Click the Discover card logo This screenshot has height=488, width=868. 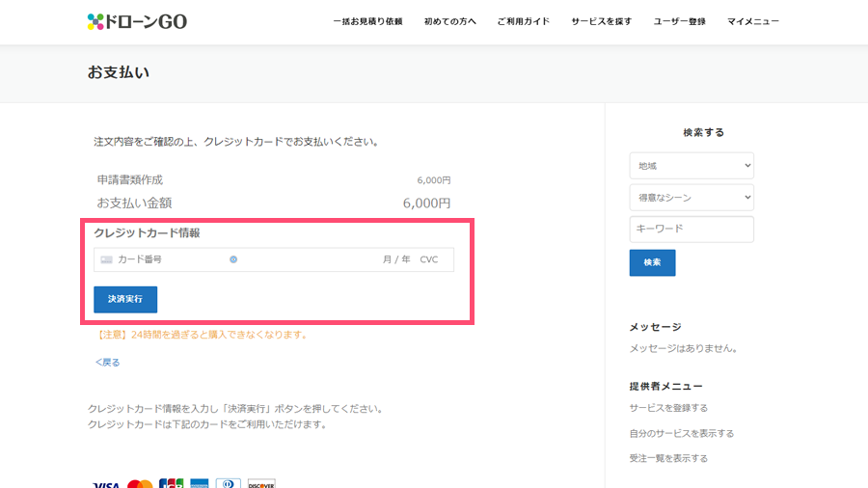pyautogui.click(x=261, y=483)
